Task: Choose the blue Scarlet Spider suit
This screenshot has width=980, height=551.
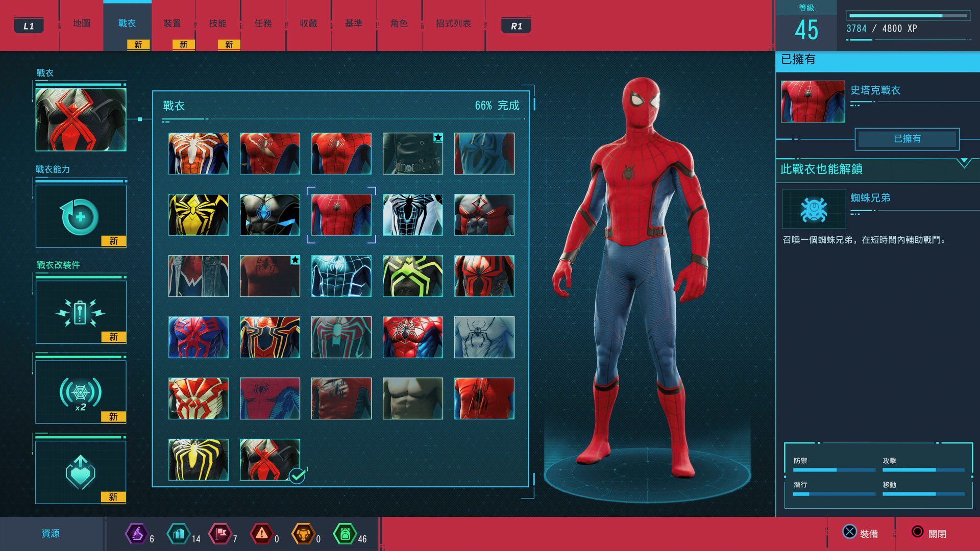Action: 484,154
